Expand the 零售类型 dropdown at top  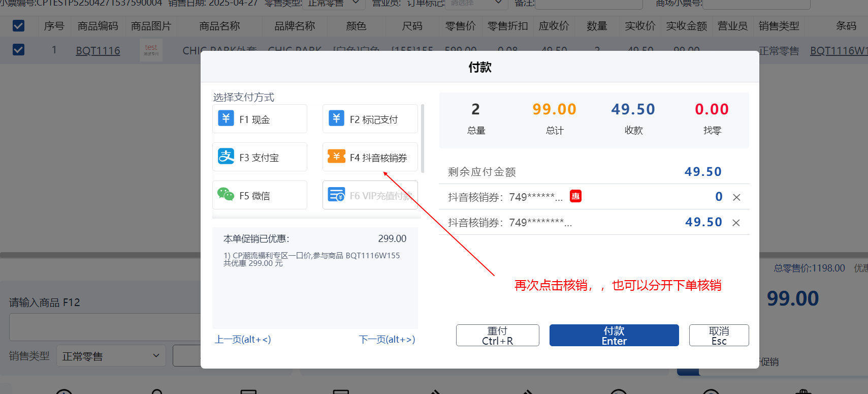click(333, 4)
